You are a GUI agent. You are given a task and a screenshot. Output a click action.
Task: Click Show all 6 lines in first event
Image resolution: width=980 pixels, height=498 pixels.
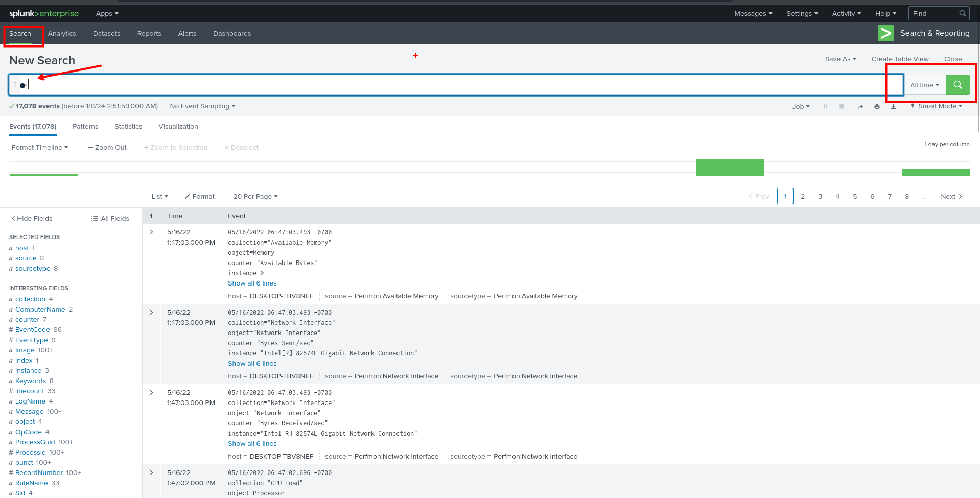point(252,283)
